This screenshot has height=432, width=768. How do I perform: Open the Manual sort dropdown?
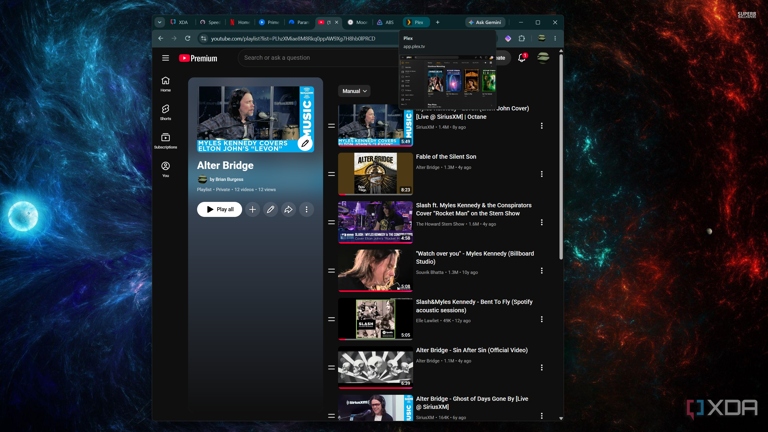[354, 91]
